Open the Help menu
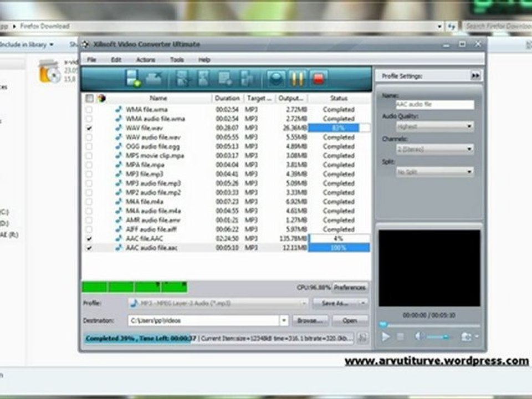This screenshot has width=532, height=399. tap(204, 60)
